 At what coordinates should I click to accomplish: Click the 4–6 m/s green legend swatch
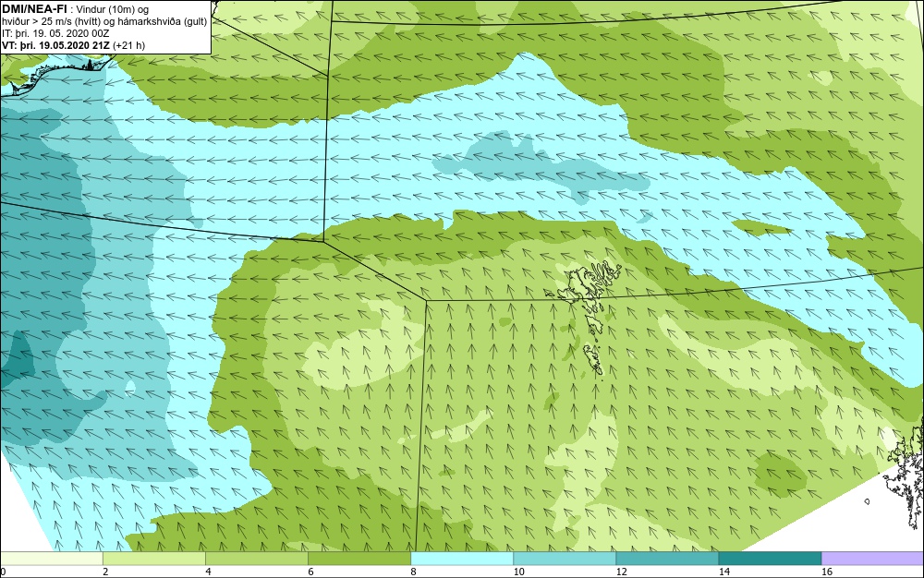click(x=257, y=559)
